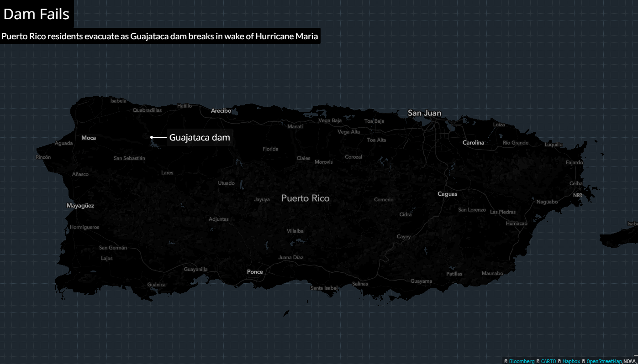This screenshot has height=364, width=638.
Task: Click the subtitle about Hurricane Maria
Action: click(x=160, y=36)
